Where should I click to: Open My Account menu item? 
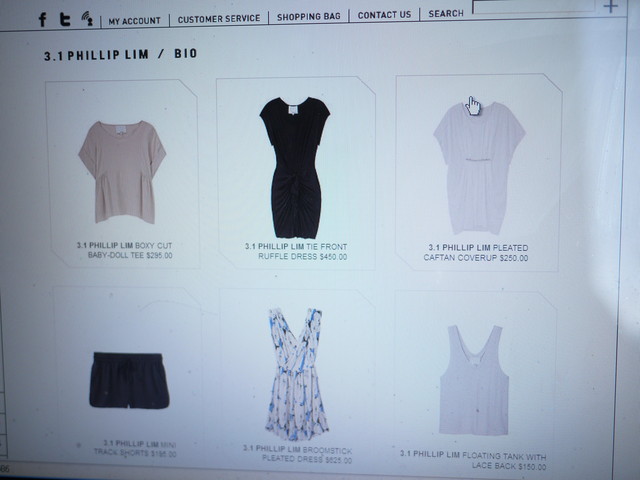pos(134,21)
